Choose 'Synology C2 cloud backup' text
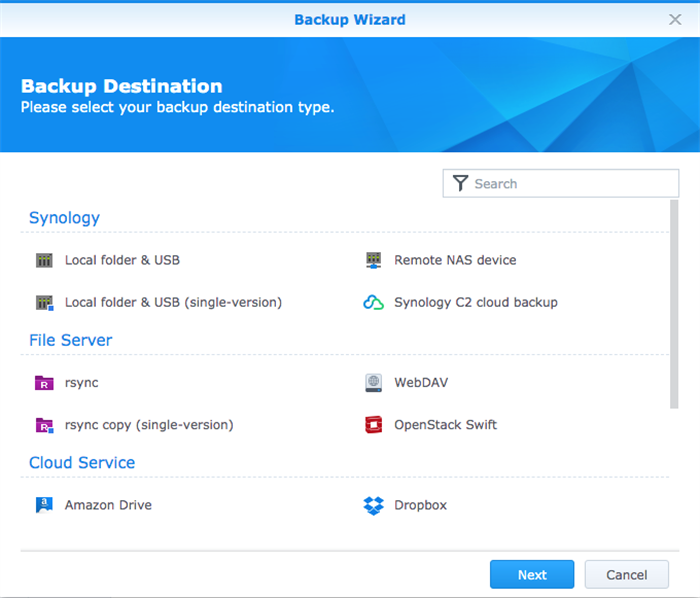Image resolution: width=700 pixels, height=598 pixels. 476,303
